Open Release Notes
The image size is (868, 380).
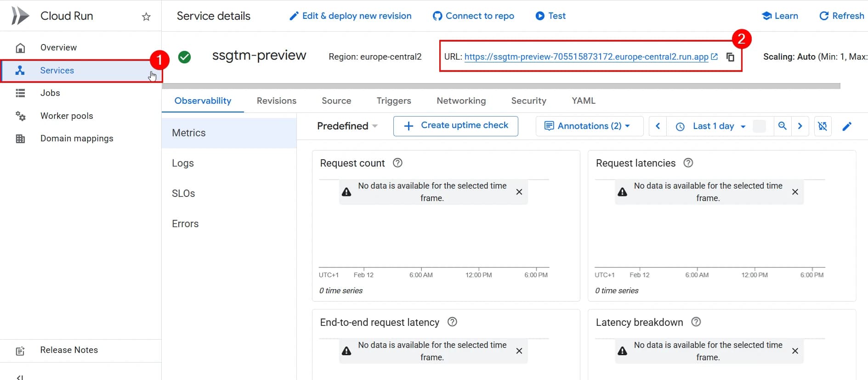coord(69,350)
